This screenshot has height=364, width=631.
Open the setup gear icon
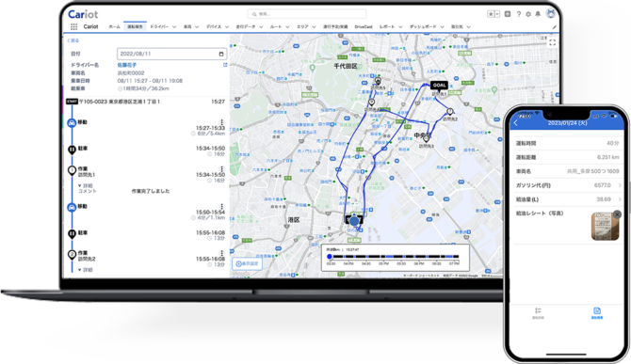(528, 14)
